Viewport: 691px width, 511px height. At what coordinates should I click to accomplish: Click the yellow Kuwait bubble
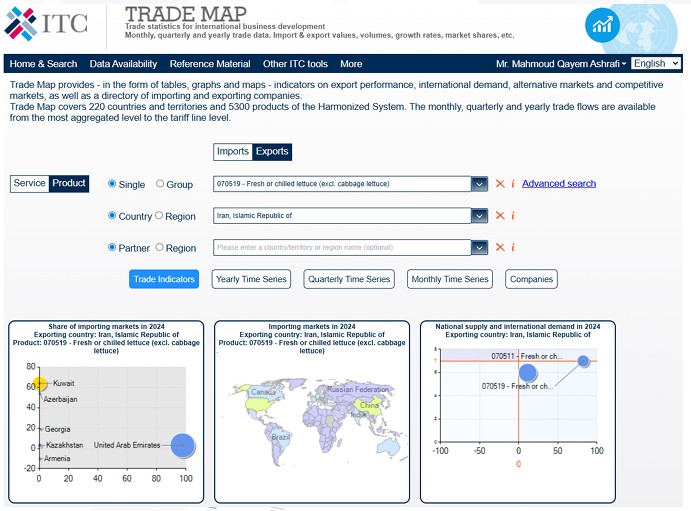[40, 384]
